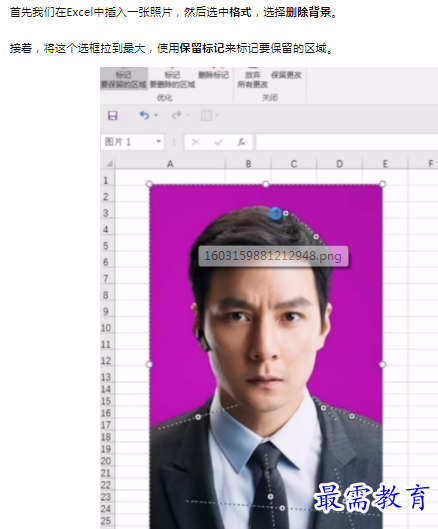
Task: Click the Redo arrow icon
Action: click(176, 115)
